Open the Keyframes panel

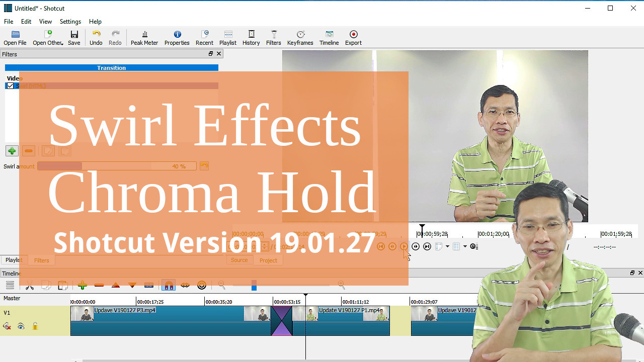click(x=300, y=38)
